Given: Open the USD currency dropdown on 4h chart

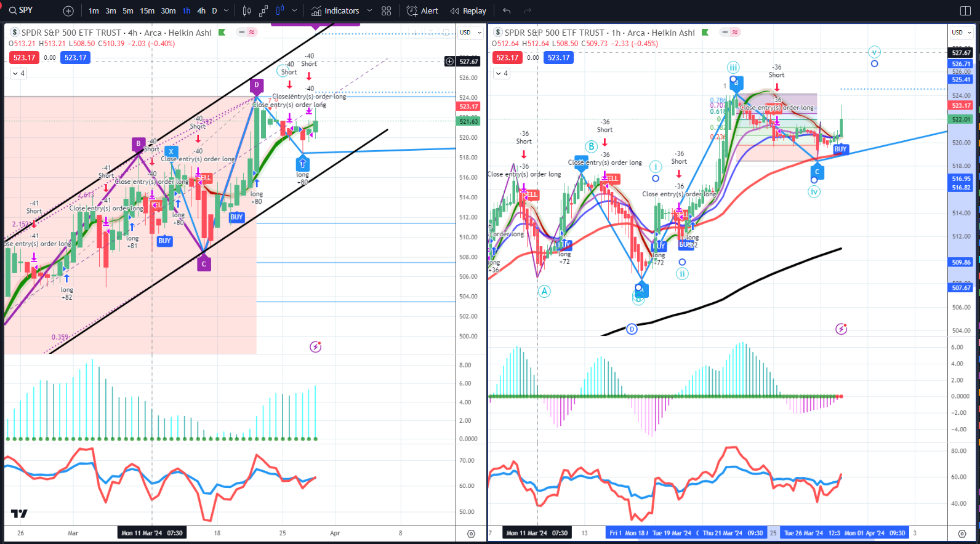Looking at the screenshot, I should click(x=471, y=33).
